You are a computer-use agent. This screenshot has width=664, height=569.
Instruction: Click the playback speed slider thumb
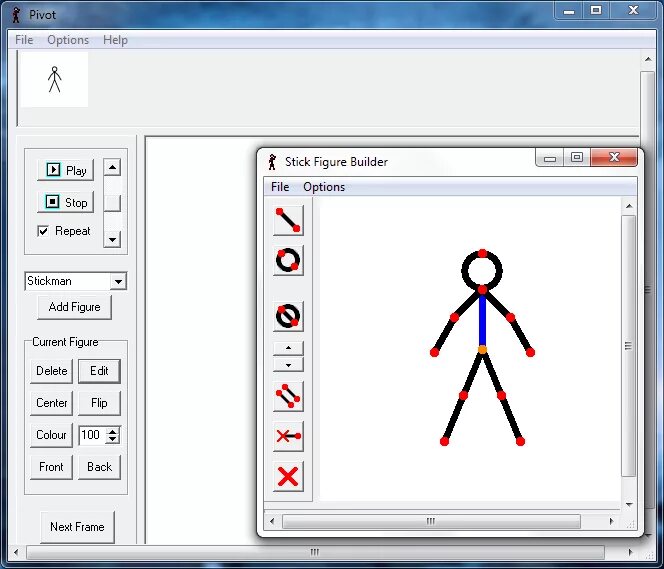click(112, 203)
